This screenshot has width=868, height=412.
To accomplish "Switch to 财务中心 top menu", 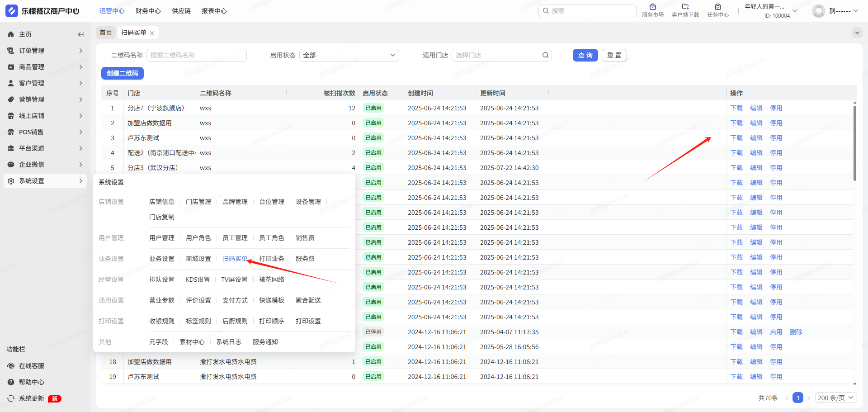I will [x=148, y=11].
